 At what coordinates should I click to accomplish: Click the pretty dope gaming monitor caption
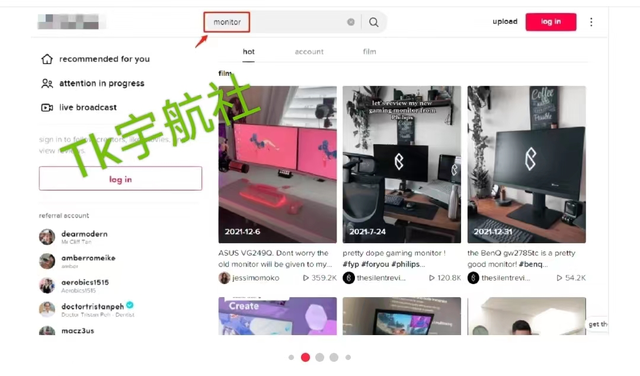(x=394, y=258)
